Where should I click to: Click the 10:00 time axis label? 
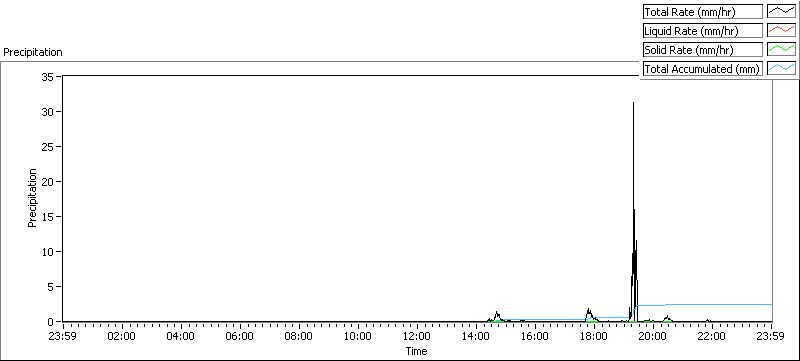[358, 336]
